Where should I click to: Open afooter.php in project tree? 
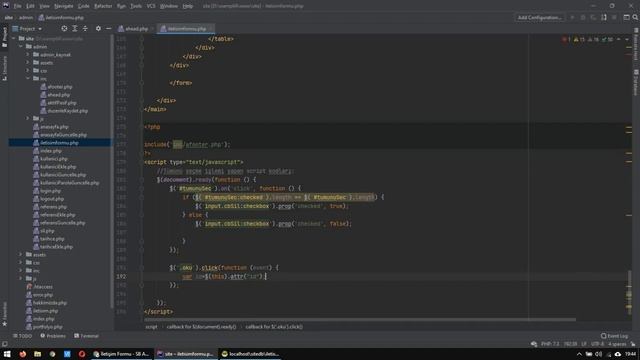tap(56, 87)
